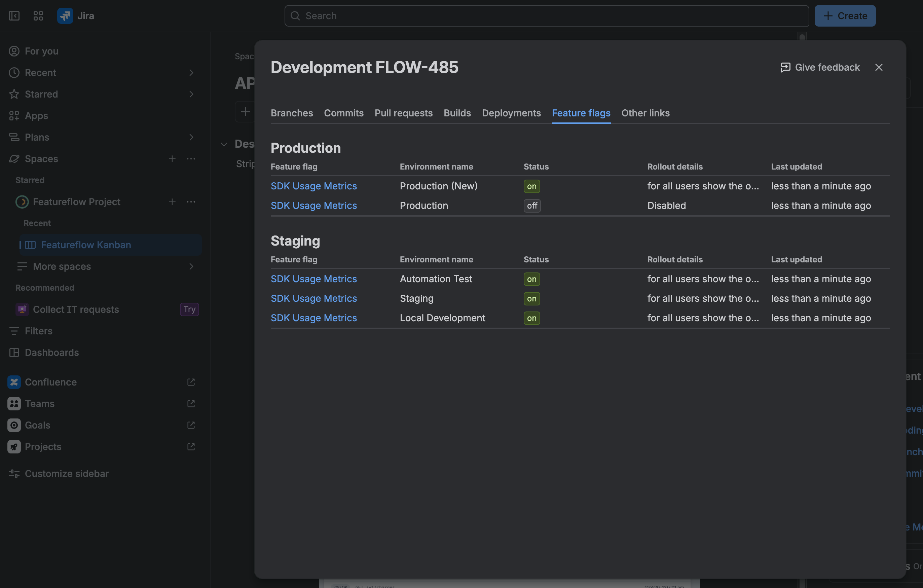Click the Featureflow Kanban board icon

30,245
